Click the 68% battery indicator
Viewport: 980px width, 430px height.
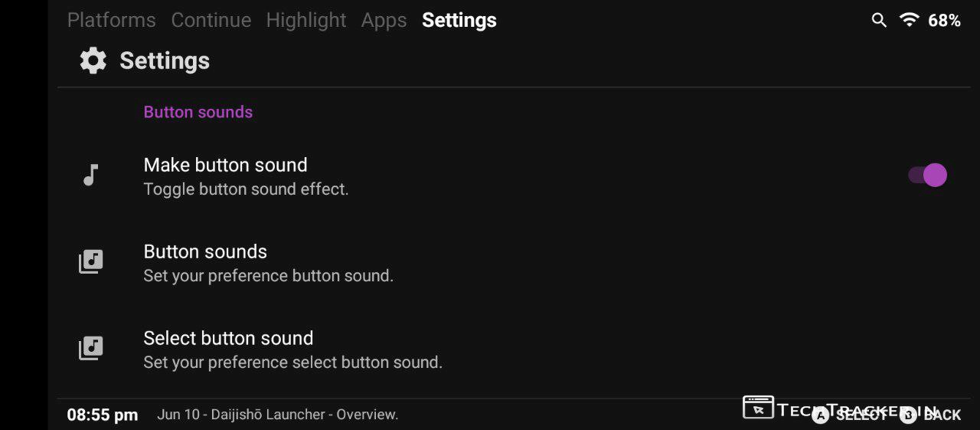(944, 21)
